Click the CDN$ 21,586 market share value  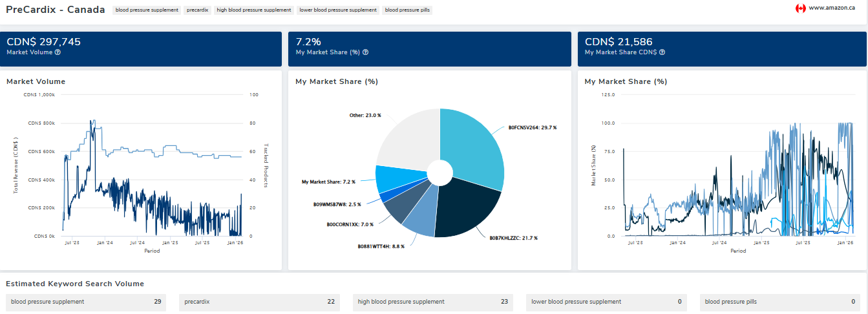618,41
